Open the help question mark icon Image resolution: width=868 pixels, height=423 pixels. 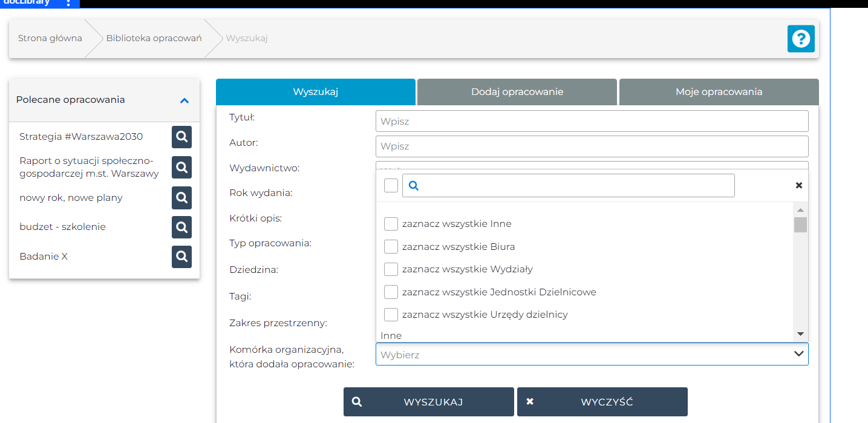[x=801, y=39]
